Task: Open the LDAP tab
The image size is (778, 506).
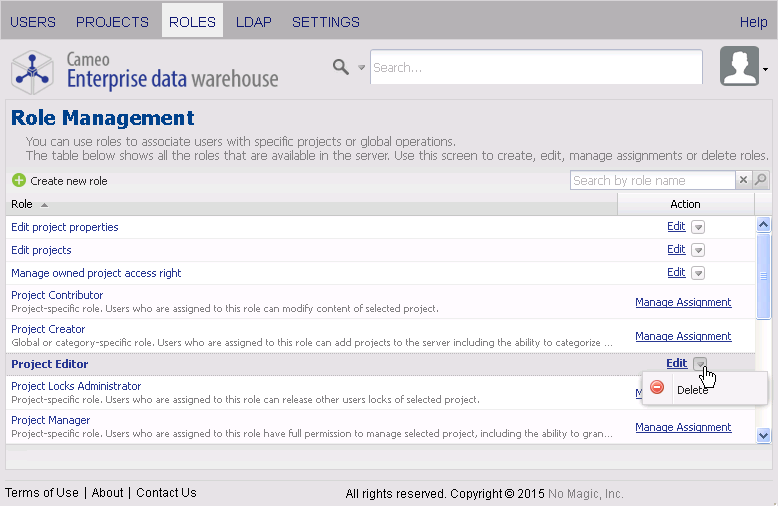Action: click(x=253, y=22)
